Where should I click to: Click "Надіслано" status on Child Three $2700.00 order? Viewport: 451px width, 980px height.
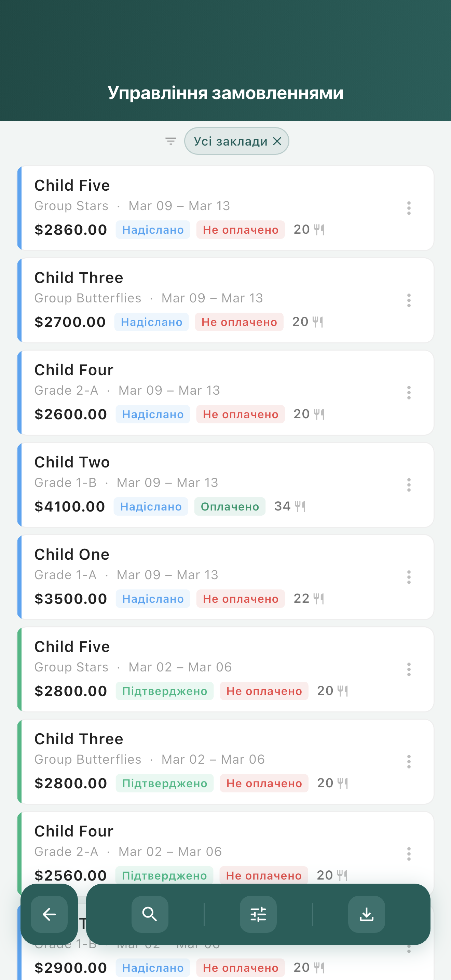click(x=151, y=322)
